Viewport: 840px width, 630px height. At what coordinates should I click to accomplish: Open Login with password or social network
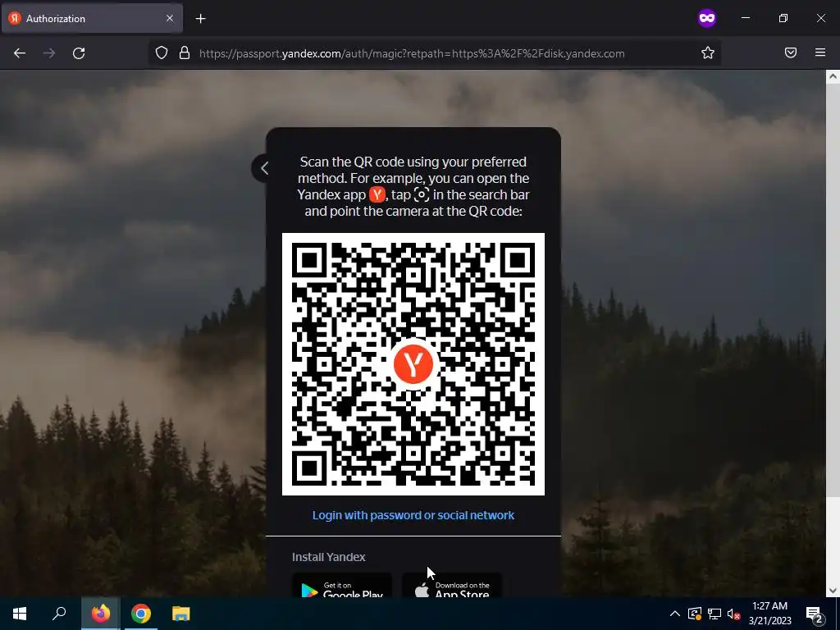pyautogui.click(x=413, y=515)
